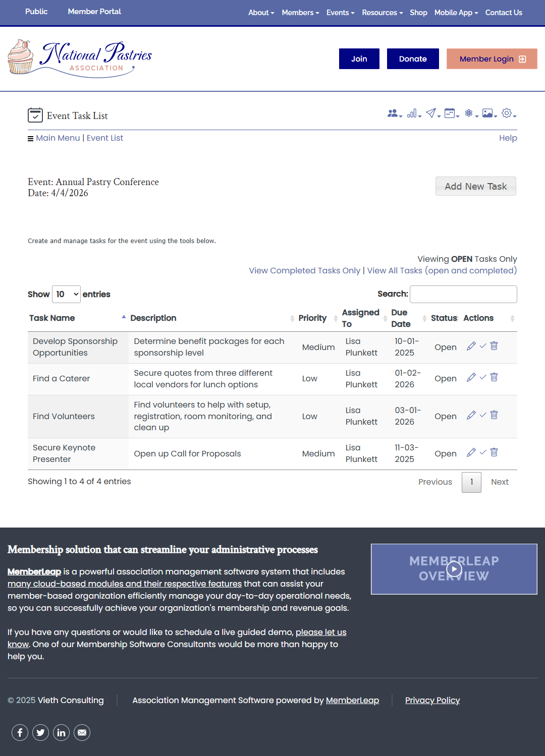545x756 pixels.
Task: Click the hamburger icon beside Main Menu
Action: 31,139
